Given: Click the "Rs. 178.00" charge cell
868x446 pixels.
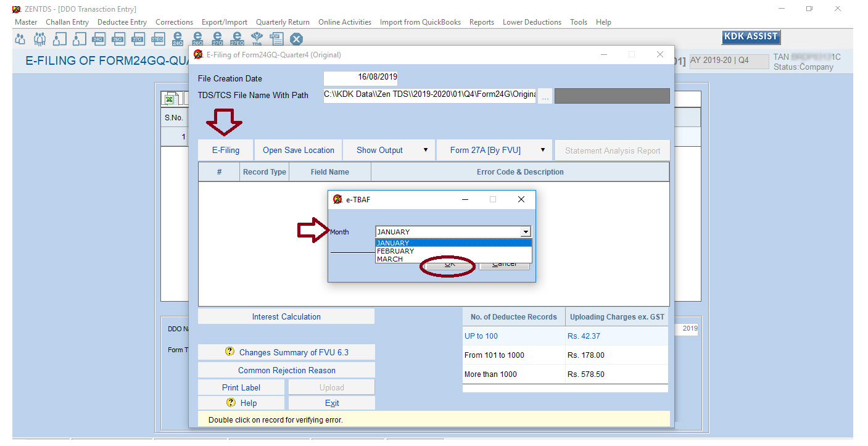Looking at the screenshot, I should [617, 355].
